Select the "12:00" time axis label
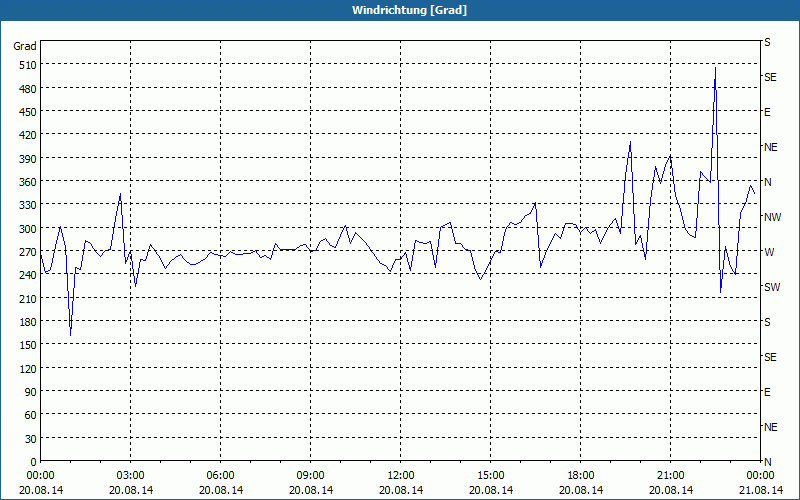The image size is (800, 500). coord(401,476)
